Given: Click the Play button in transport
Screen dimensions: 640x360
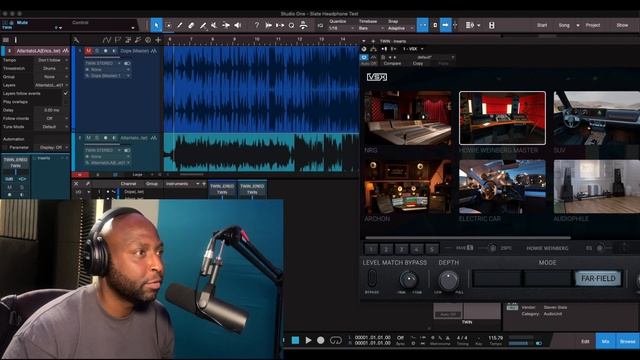Looking at the screenshot, I should 309,340.
